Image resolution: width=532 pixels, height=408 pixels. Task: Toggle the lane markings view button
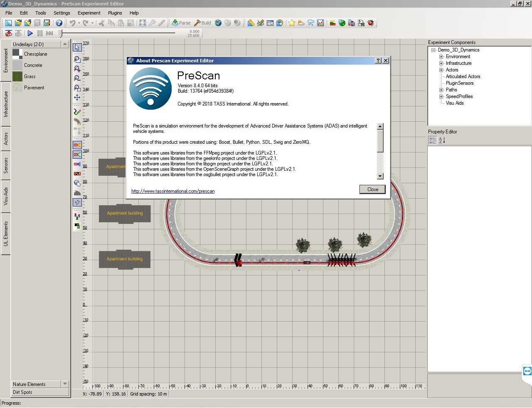click(77, 202)
